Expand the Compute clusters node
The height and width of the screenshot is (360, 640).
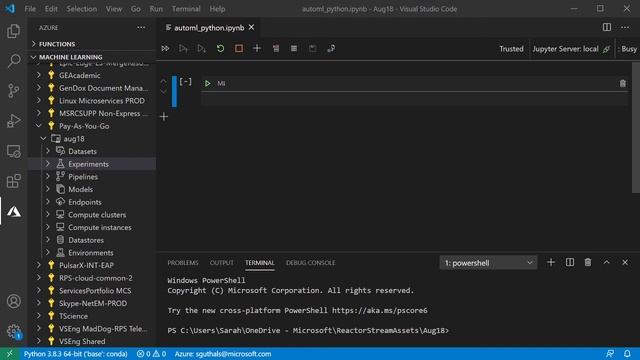tap(48, 214)
